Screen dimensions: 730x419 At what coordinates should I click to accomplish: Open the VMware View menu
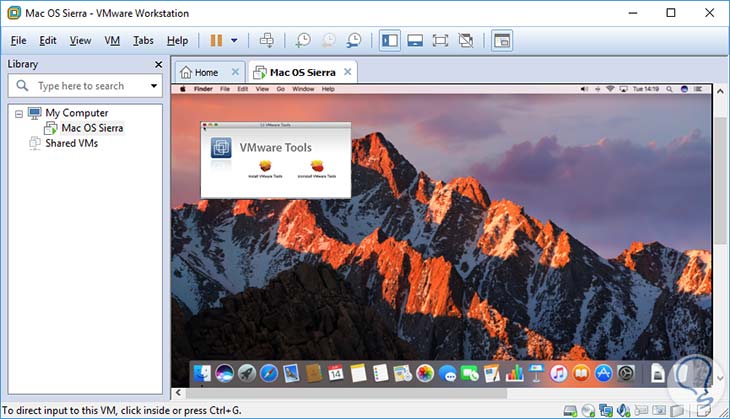81,41
